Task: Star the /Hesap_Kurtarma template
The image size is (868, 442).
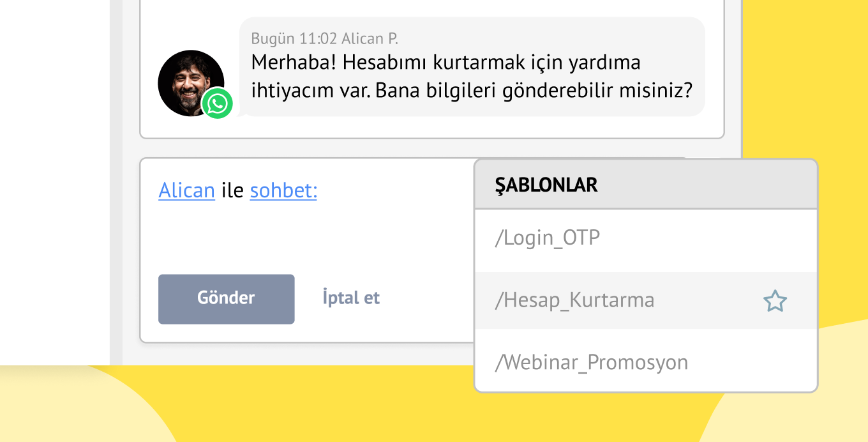Action: pyautogui.click(x=775, y=301)
